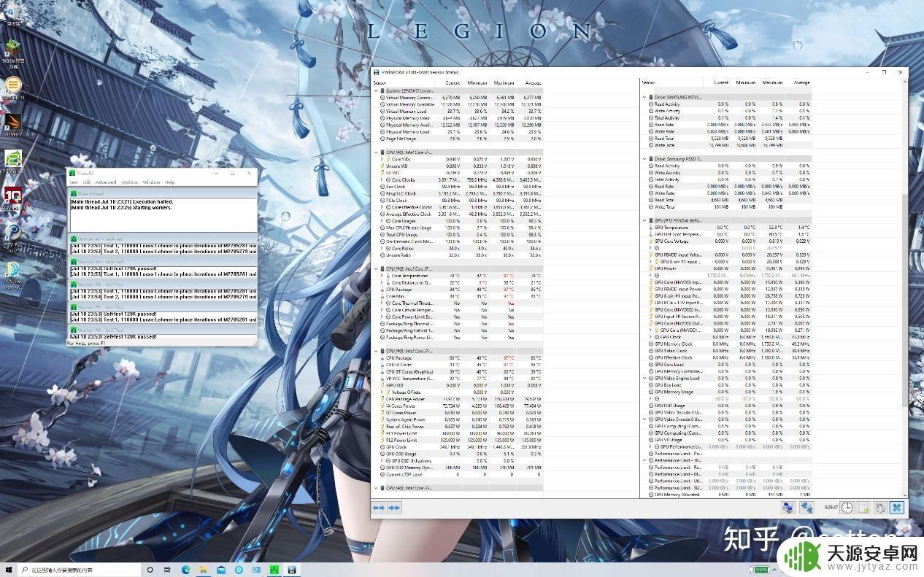Click the blue X close sensors icon
Screen dimensions: 924x577
(897, 508)
